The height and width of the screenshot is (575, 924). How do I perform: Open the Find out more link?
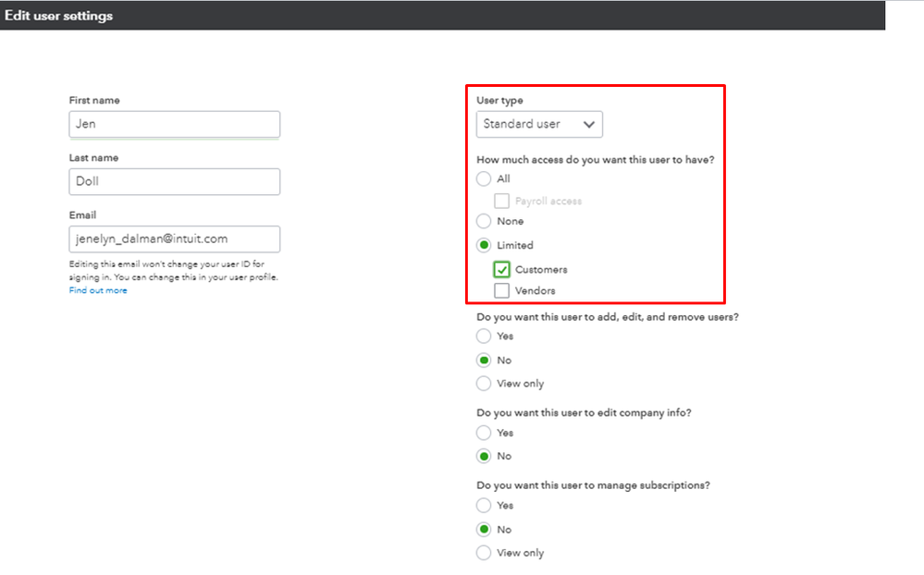pyautogui.click(x=98, y=290)
